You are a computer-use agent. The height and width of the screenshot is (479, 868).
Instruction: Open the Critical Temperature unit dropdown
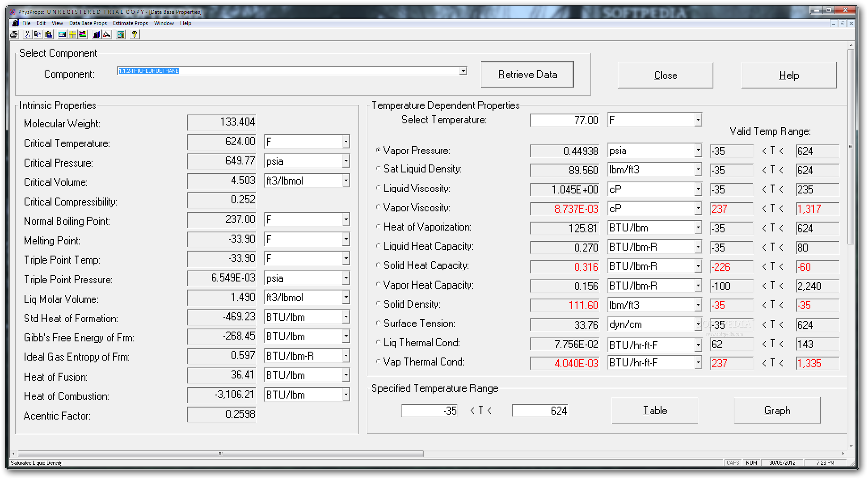[346, 142]
